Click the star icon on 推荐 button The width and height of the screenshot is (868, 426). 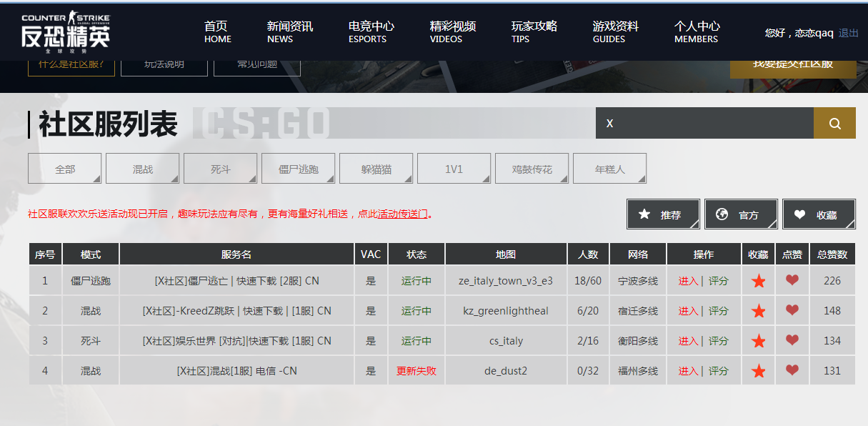pos(645,214)
